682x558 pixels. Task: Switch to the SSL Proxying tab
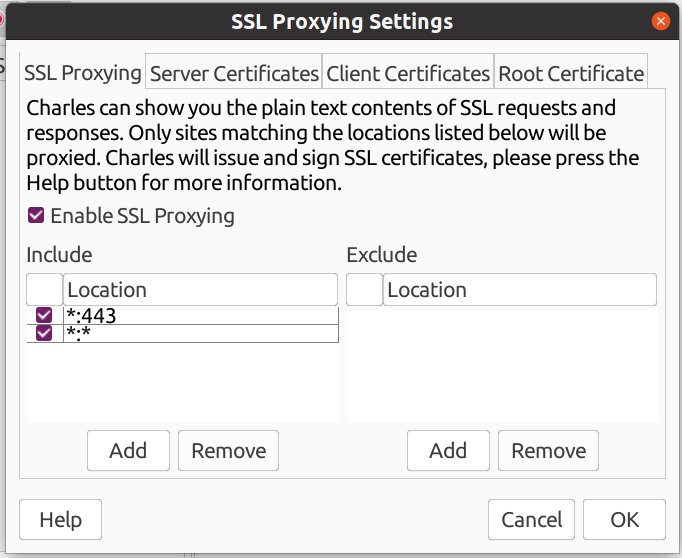pyautogui.click(x=83, y=72)
